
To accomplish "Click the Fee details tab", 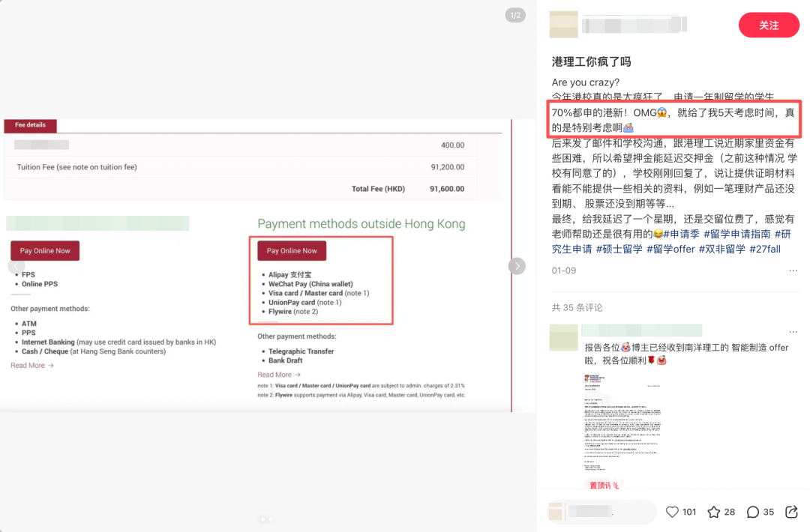I will 30,125.
